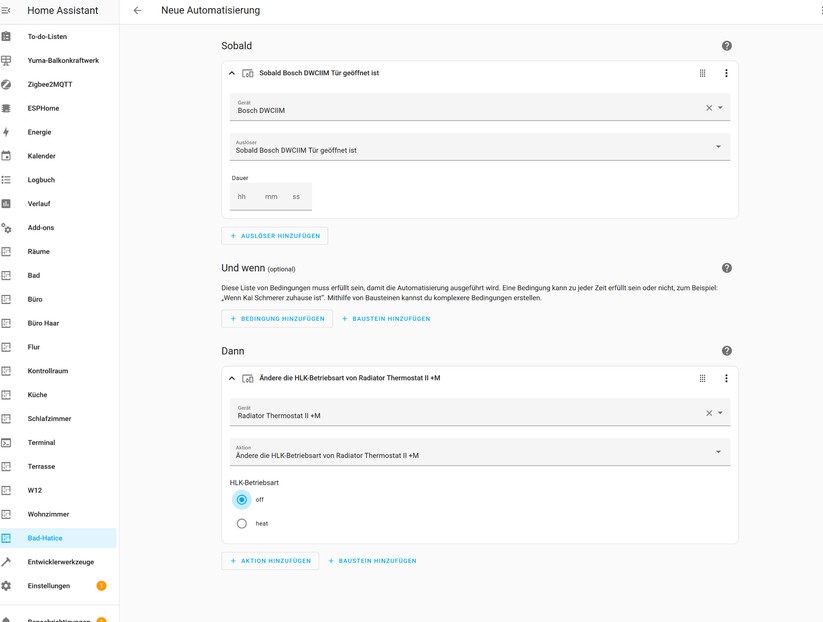Click into the Dauer hours field
Screen dimensions: 823x622
241,196
